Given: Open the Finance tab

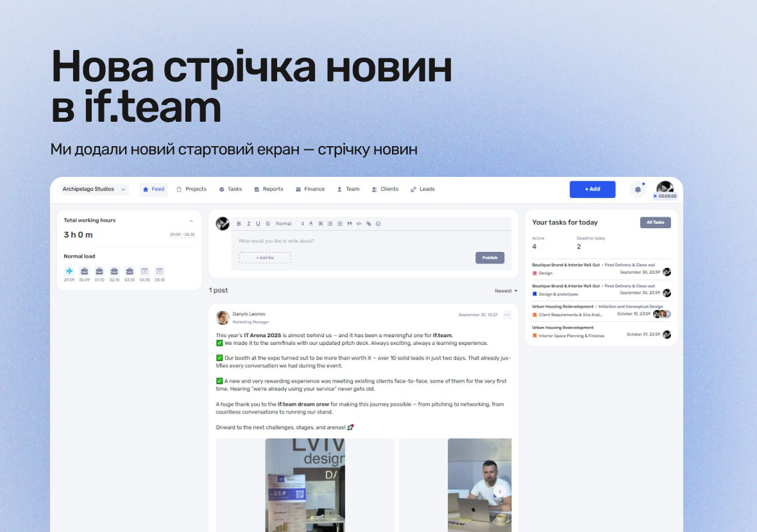Looking at the screenshot, I should tap(310, 189).
